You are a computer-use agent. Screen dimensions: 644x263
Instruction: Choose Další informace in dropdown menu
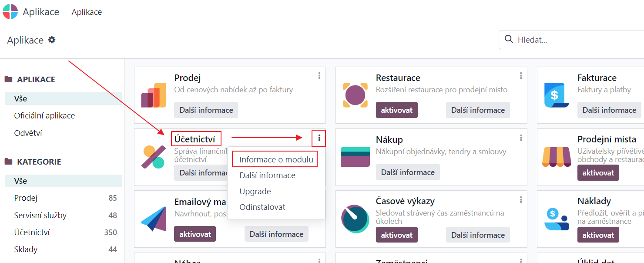point(276,175)
